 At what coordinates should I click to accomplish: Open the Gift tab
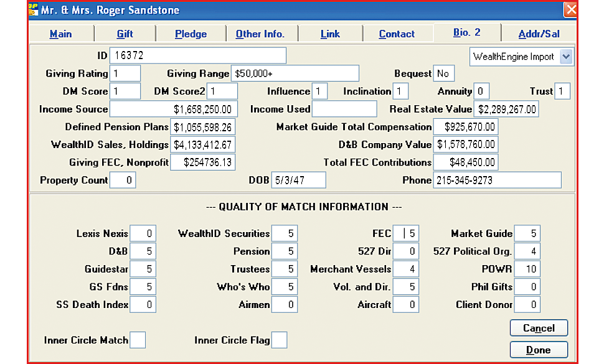pyautogui.click(x=125, y=34)
